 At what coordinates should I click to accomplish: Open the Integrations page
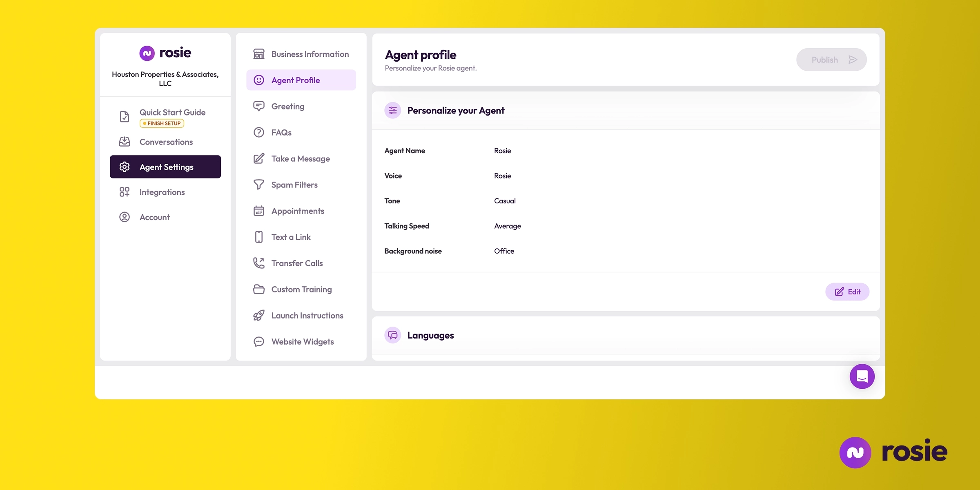pos(165,192)
